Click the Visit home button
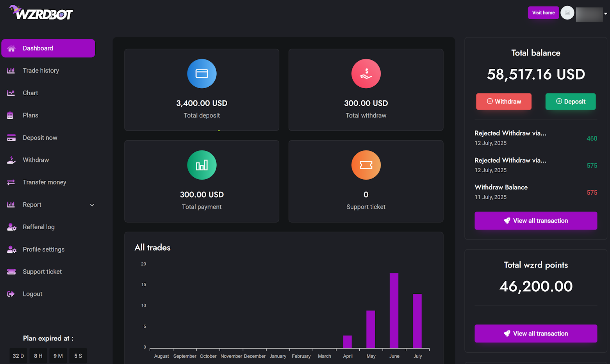The image size is (610, 364). coord(543,13)
